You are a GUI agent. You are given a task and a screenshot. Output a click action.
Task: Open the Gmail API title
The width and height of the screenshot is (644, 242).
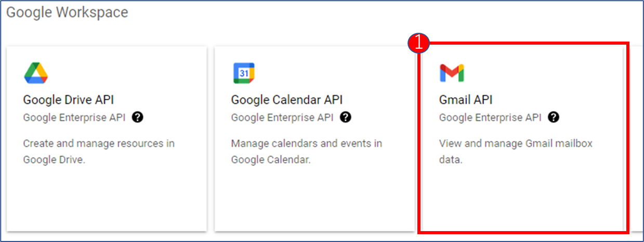tap(466, 100)
